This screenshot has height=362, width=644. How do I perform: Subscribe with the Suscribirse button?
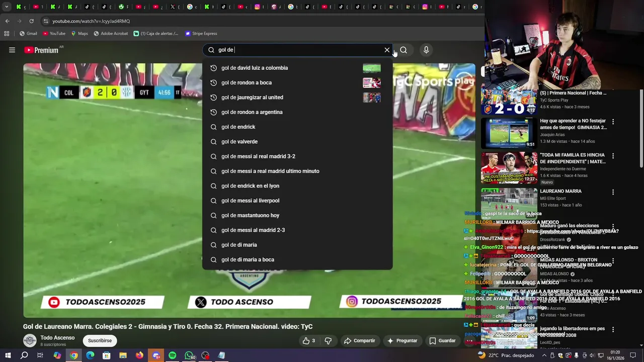coord(100,341)
